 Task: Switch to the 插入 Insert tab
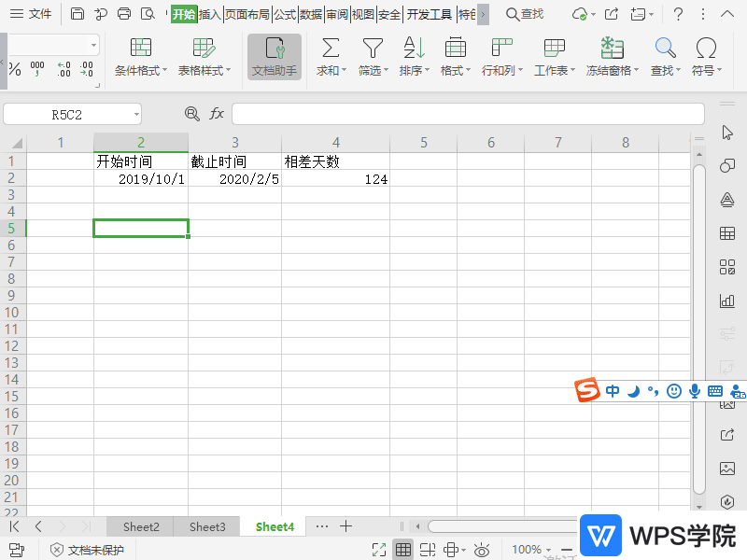(210, 14)
